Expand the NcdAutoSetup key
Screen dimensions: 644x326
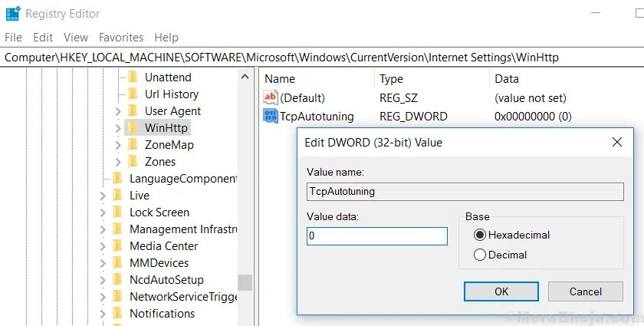103,280
